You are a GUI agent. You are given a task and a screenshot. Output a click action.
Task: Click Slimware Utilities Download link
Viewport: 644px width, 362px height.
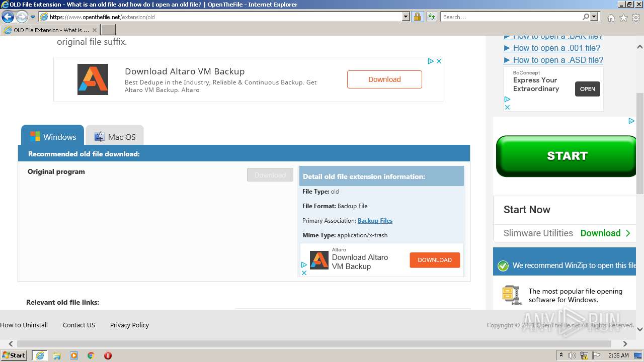(x=605, y=233)
